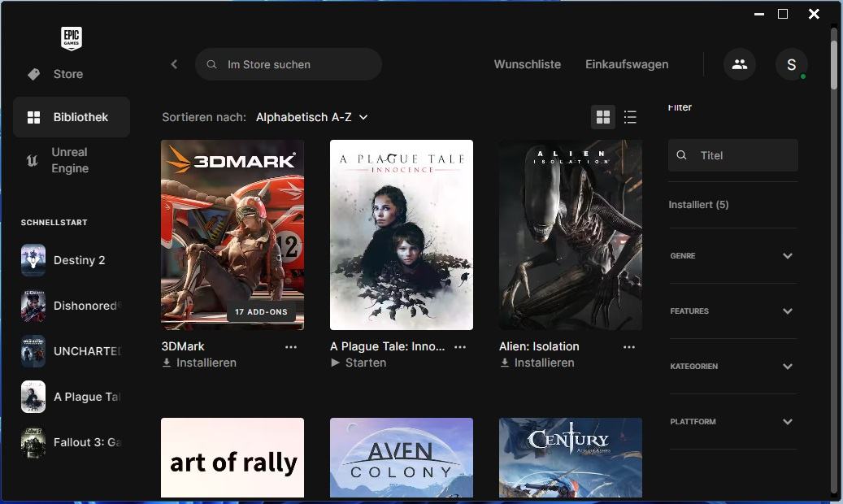Viewport: 843px width, 504px height.
Task: Open the 3DMark more options menu
Action: 291,347
